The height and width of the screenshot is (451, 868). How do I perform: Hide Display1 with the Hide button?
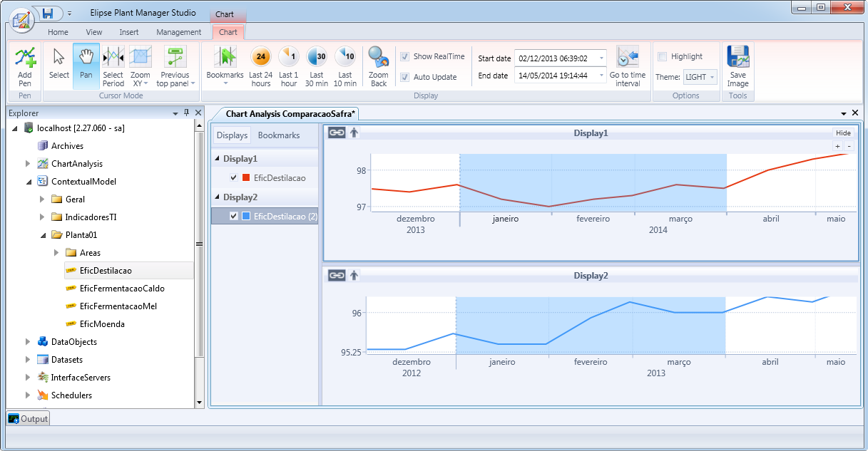click(843, 133)
